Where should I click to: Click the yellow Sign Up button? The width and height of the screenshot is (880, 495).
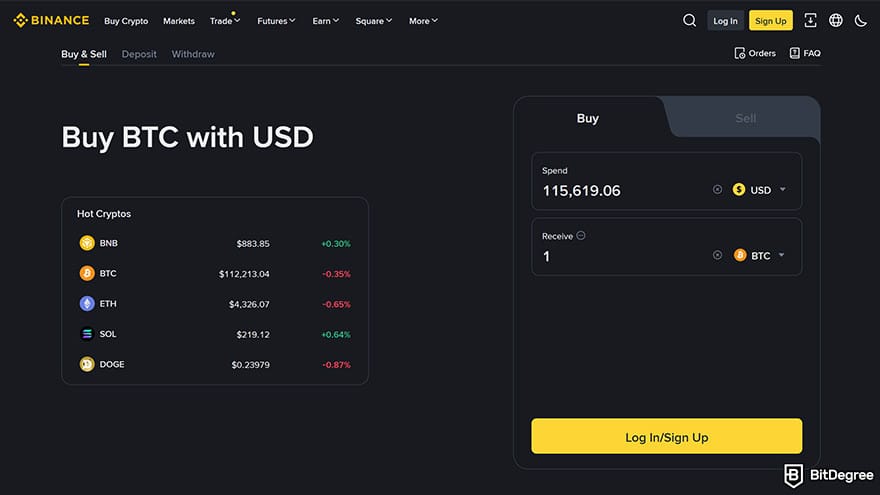coord(771,21)
